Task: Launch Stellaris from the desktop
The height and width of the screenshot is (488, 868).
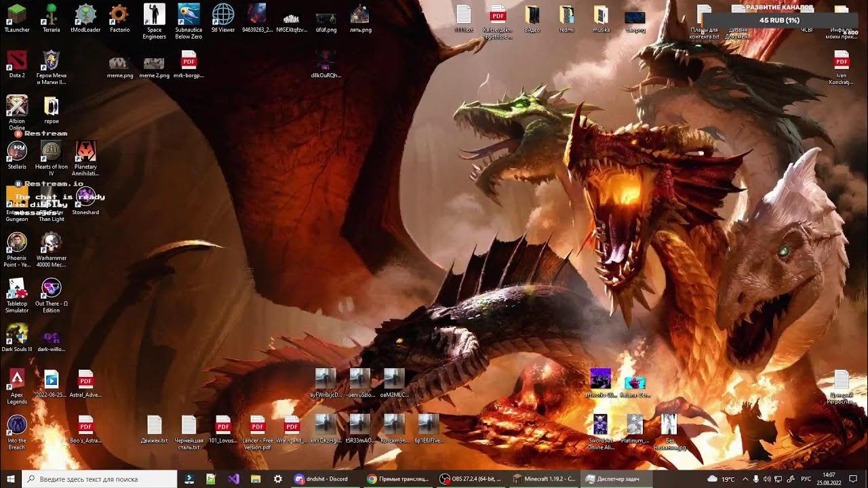Action: point(17,155)
